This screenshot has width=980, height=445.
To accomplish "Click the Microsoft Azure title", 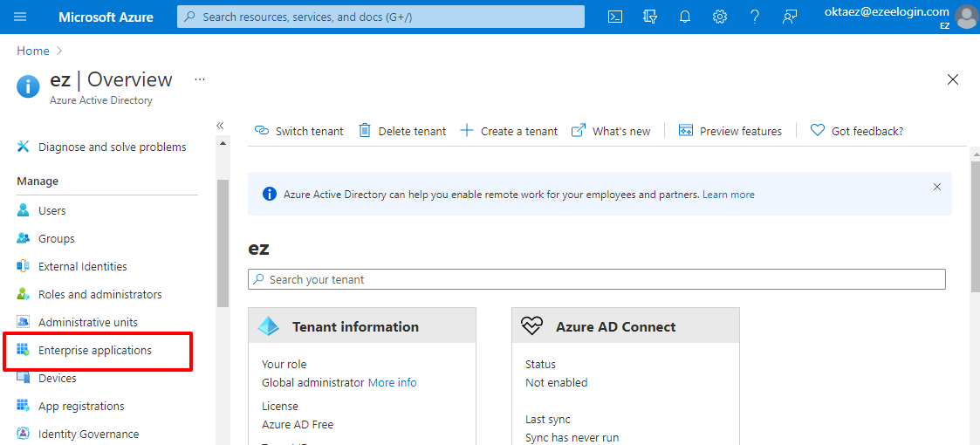I will coord(106,17).
